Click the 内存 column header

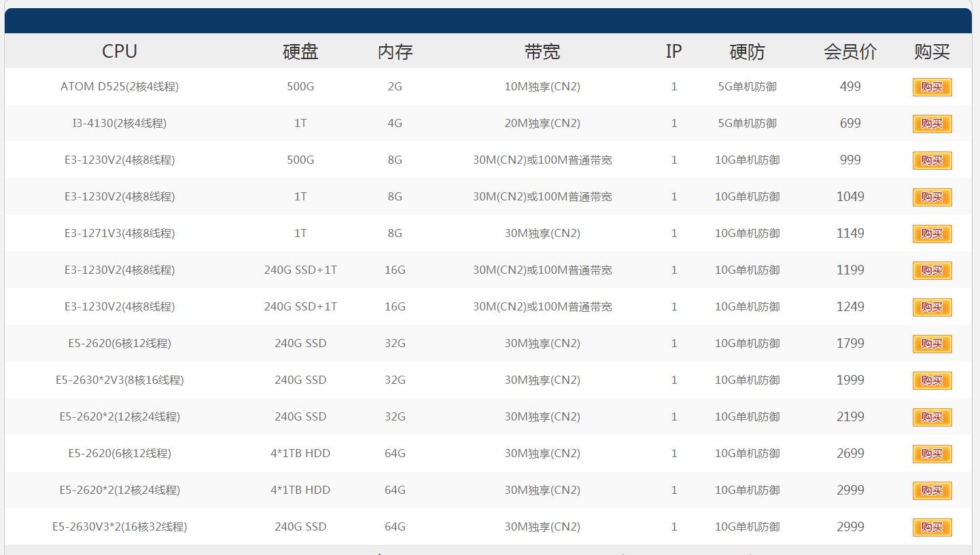tap(395, 52)
